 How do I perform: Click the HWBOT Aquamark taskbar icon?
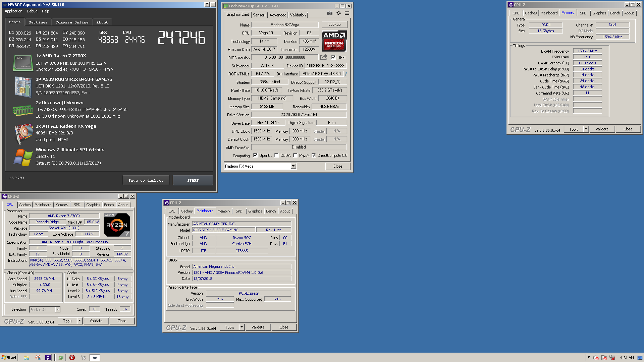coord(95,358)
